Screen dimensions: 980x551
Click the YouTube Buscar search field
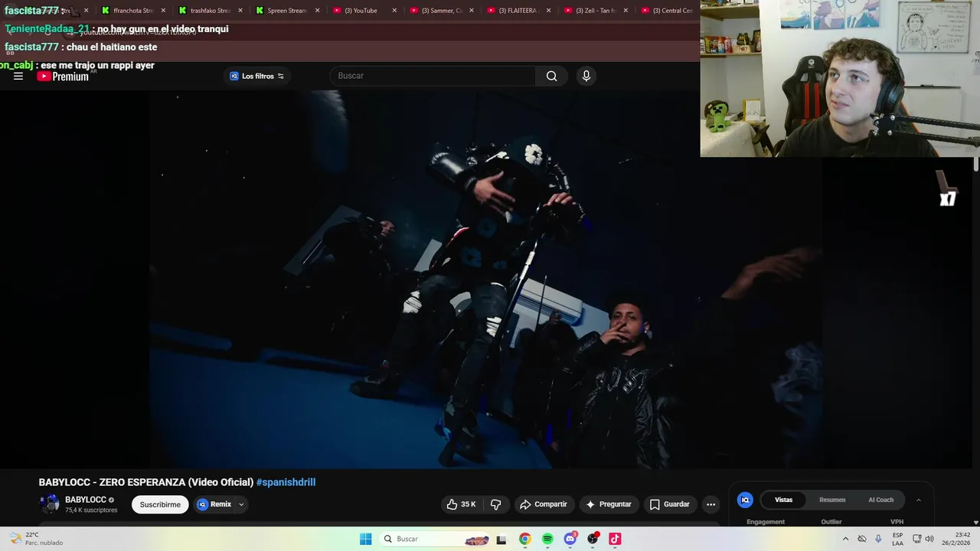433,76
